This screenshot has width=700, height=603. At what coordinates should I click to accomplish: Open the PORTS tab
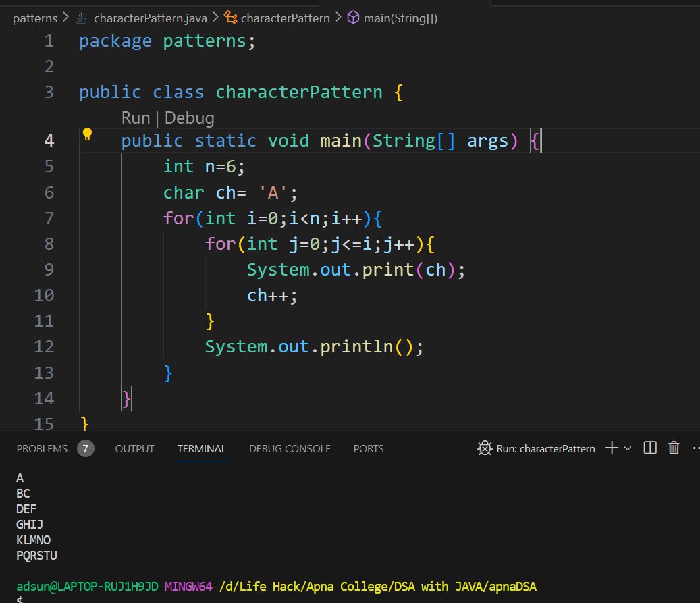(369, 448)
